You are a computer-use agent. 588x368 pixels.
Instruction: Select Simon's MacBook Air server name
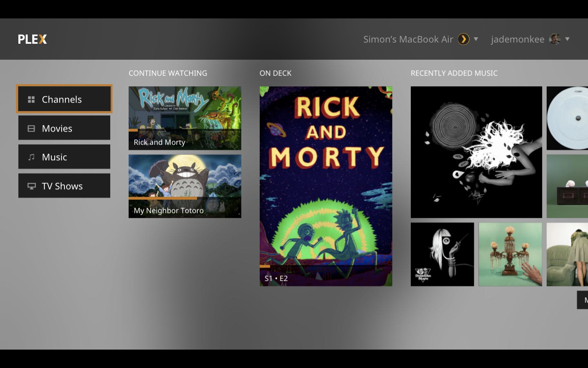tap(408, 39)
